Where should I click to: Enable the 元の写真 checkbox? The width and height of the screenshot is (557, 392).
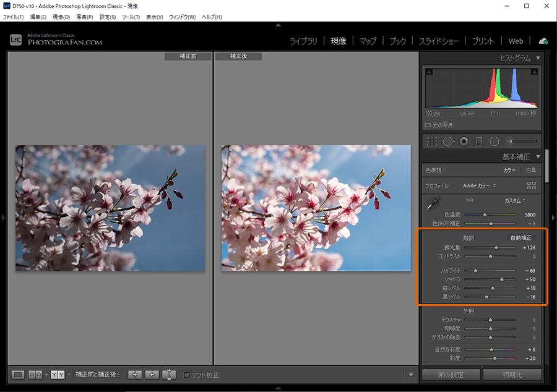click(428, 126)
